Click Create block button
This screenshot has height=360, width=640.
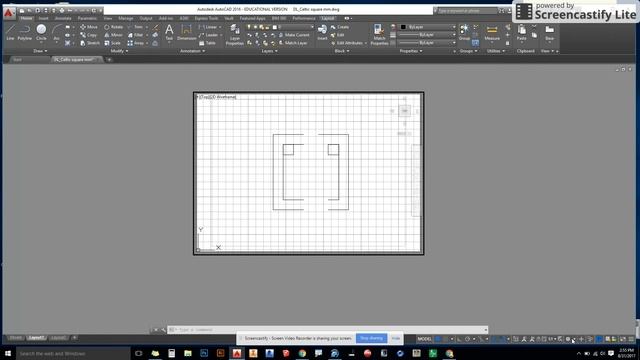pos(340,27)
